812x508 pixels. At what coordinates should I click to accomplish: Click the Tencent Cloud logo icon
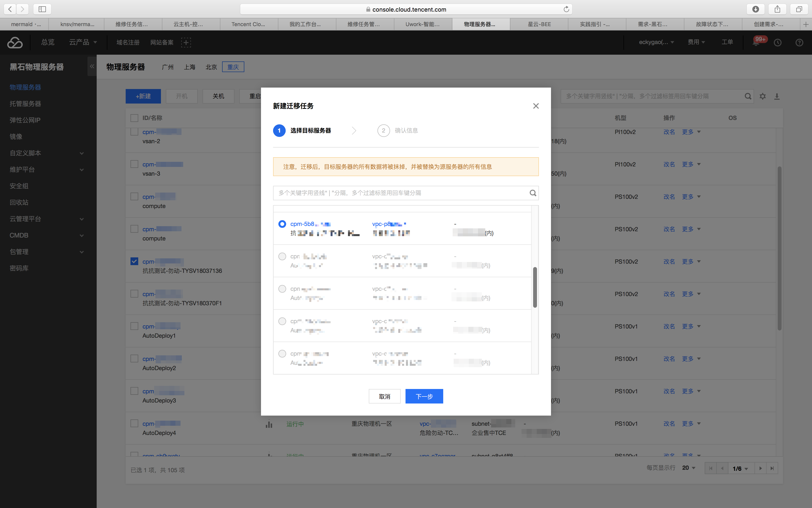pyautogui.click(x=15, y=42)
